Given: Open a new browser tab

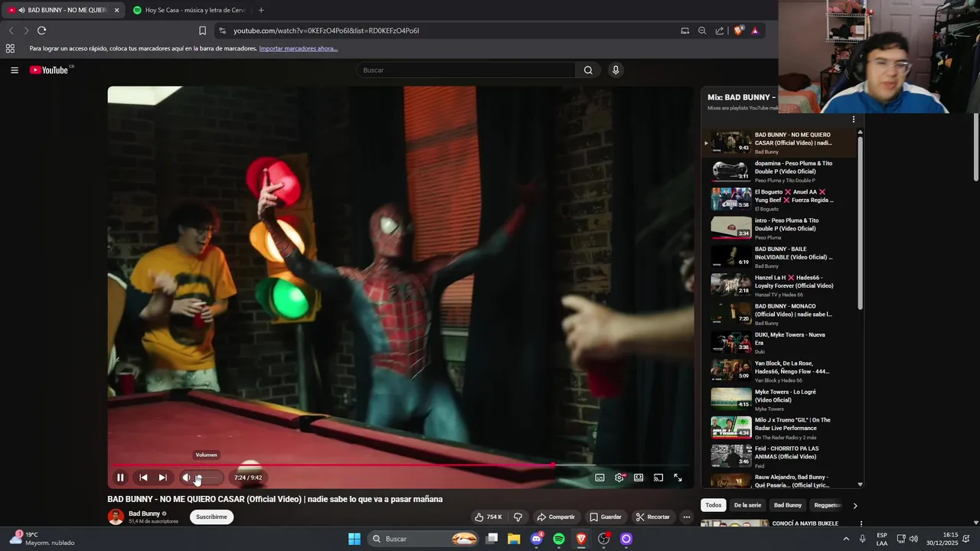Looking at the screenshot, I should 261,10.
